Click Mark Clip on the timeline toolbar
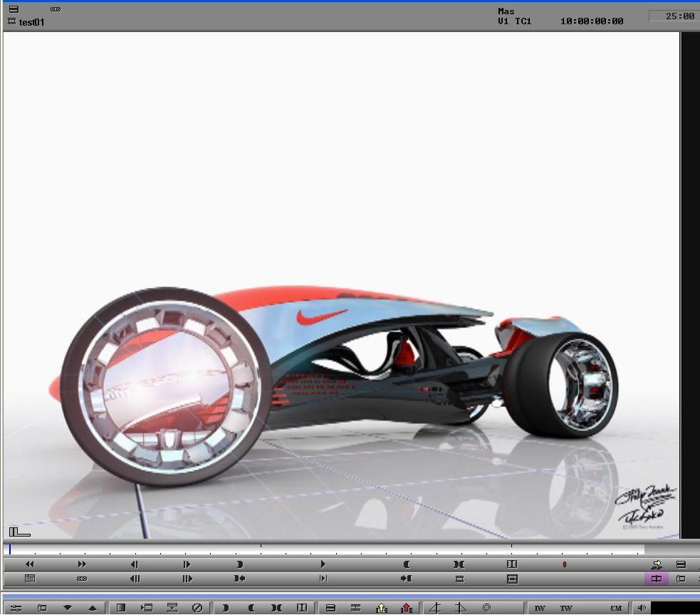The width and height of the screenshot is (700, 615). (x=276, y=608)
